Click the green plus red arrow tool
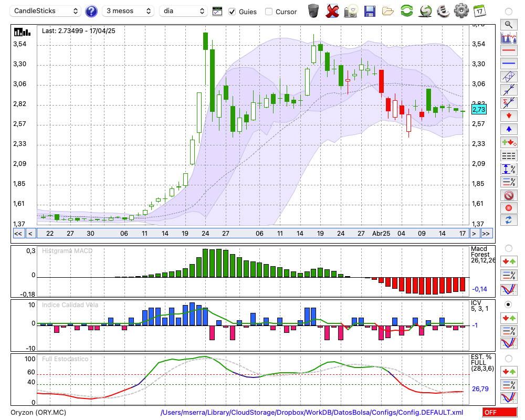This screenshot has width=525, height=420. pyautogui.click(x=509, y=142)
